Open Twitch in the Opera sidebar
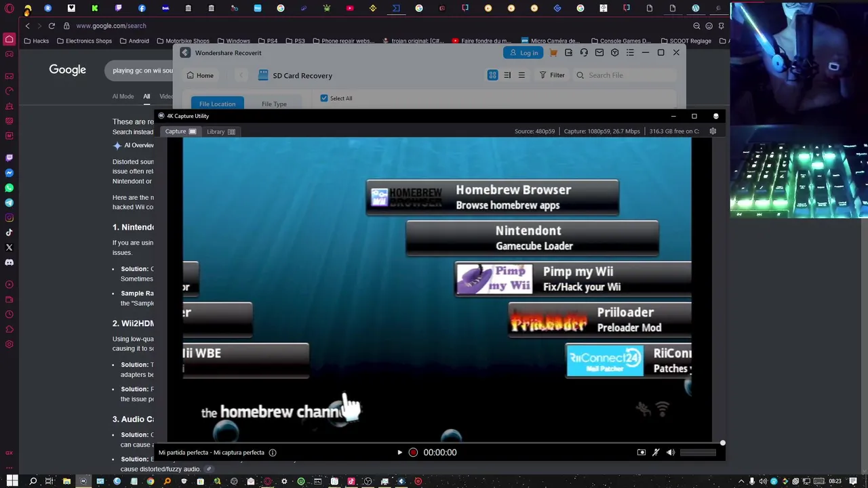The height and width of the screenshot is (488, 868). (9, 158)
